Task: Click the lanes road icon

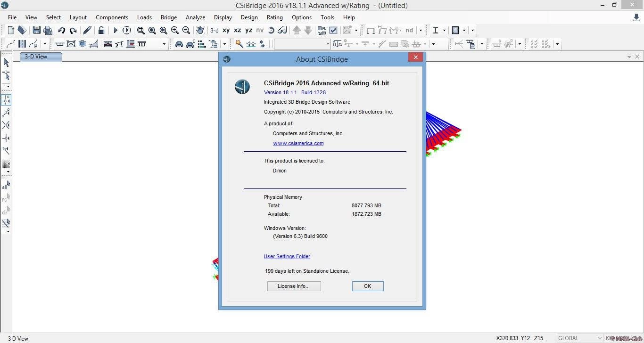Action: click(22, 44)
